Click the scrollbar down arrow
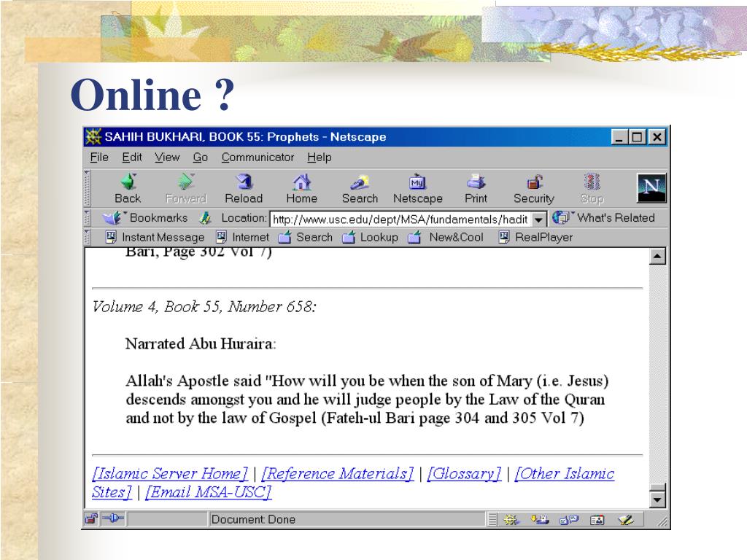The image size is (747, 560). (657, 499)
